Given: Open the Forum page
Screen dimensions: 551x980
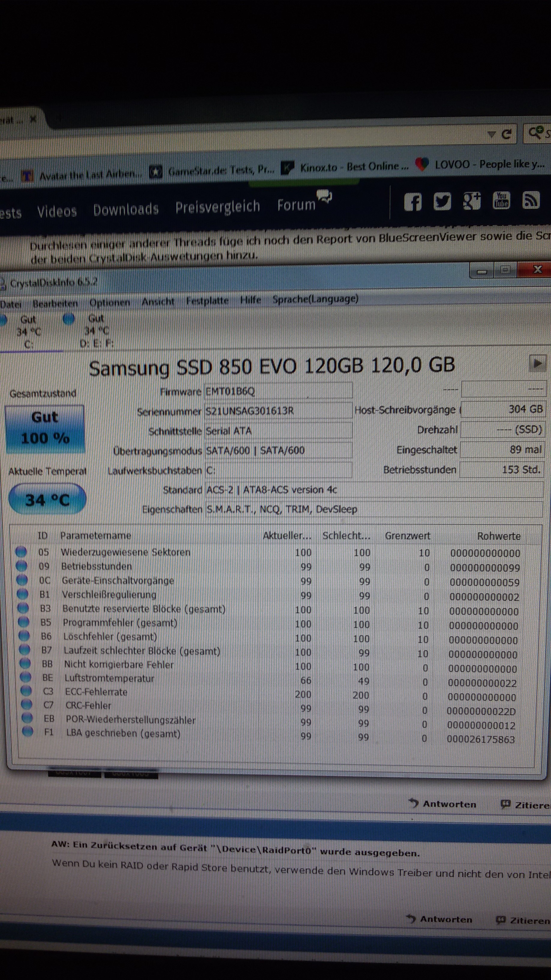Looking at the screenshot, I should (x=296, y=205).
